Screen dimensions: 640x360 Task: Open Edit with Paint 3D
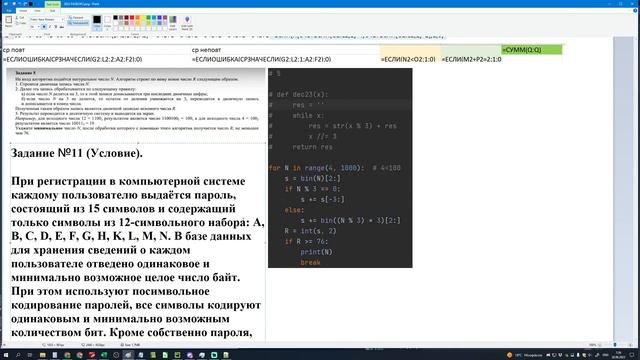point(187,23)
